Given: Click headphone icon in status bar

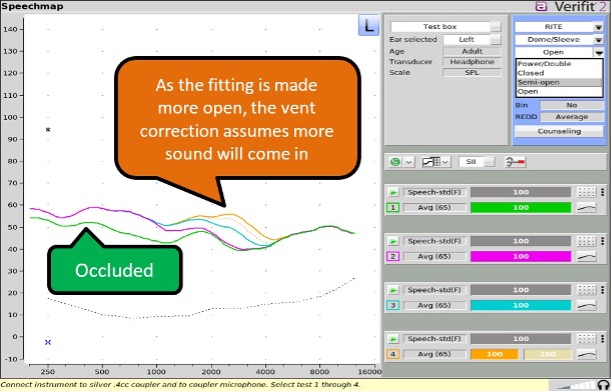Looking at the screenshot, I should (603, 385).
